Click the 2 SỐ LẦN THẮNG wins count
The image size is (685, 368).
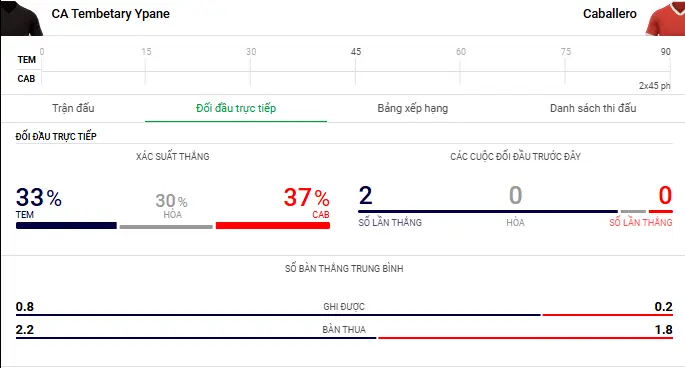tap(366, 195)
